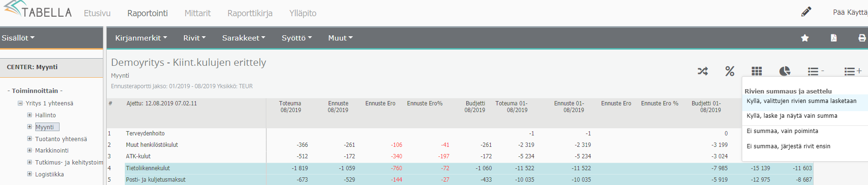Open the Sarakkeet dropdown menu

(x=243, y=38)
